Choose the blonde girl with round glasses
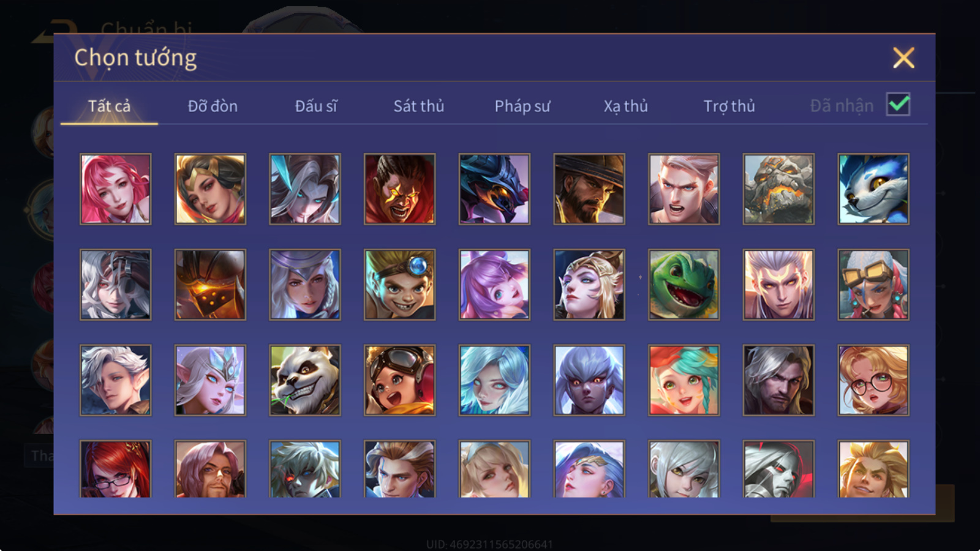The height and width of the screenshot is (551, 980). pyautogui.click(x=873, y=380)
